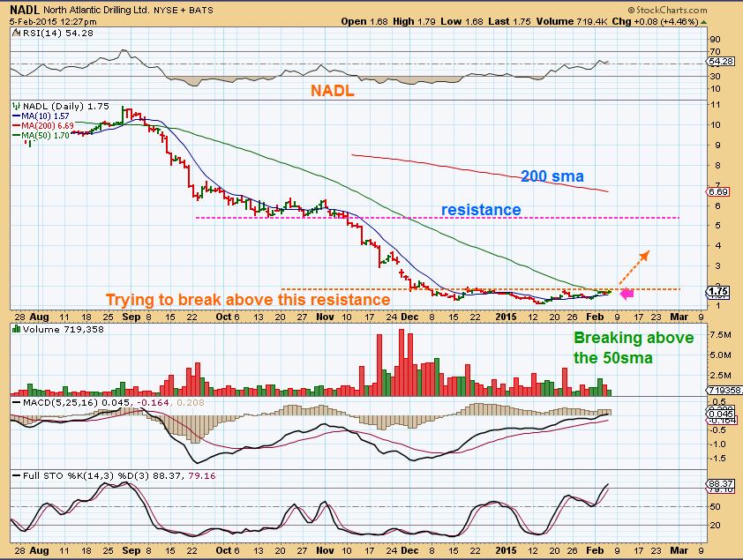Click the 79.16 stochastic %D value
Image resolution: width=743 pixels, height=560 pixels.
202,475
